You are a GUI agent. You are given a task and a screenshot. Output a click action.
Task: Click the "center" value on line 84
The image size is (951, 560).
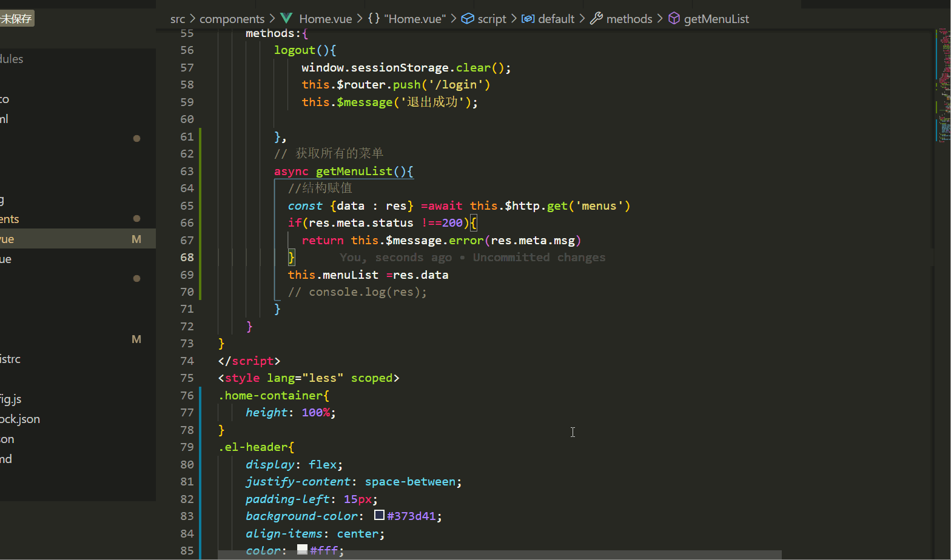pos(358,534)
